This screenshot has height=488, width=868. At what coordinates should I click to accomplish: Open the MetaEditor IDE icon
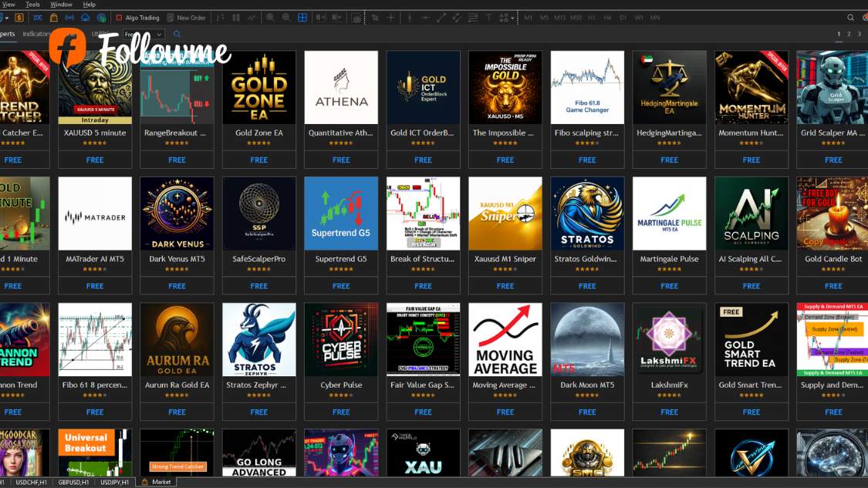[x=38, y=18]
